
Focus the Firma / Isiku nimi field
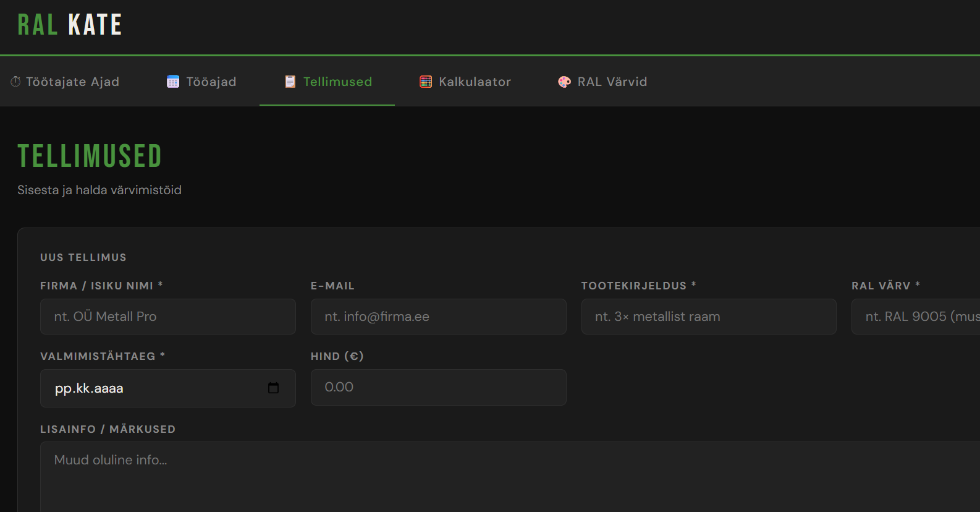click(168, 317)
